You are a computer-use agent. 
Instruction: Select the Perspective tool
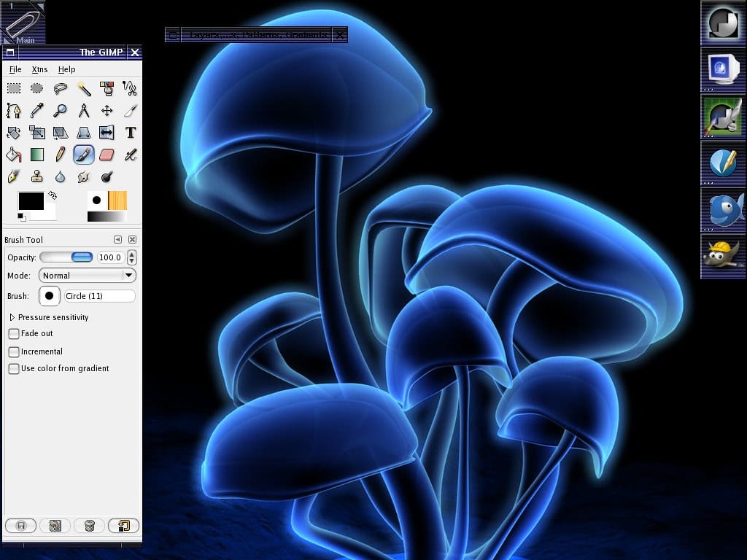[x=83, y=133]
